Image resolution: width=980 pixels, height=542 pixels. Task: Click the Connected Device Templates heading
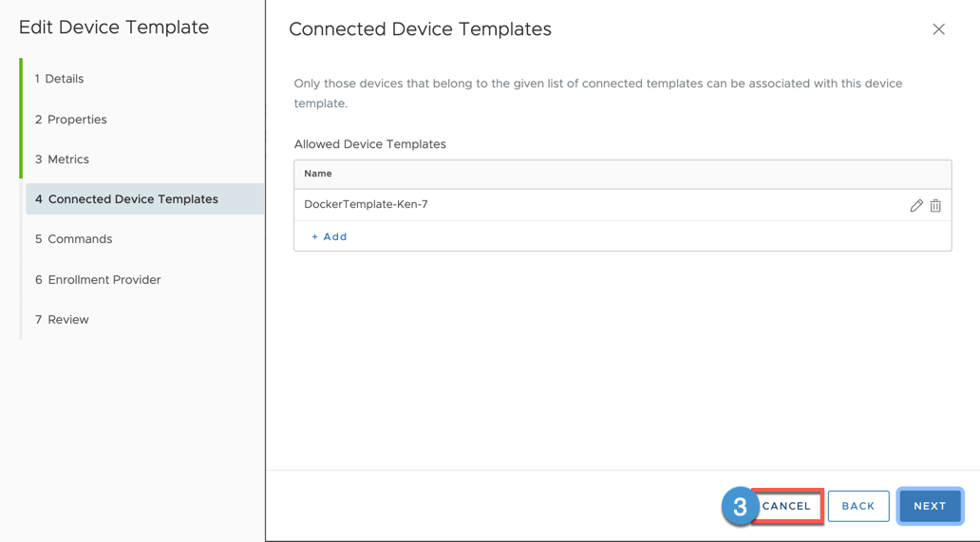click(x=420, y=29)
